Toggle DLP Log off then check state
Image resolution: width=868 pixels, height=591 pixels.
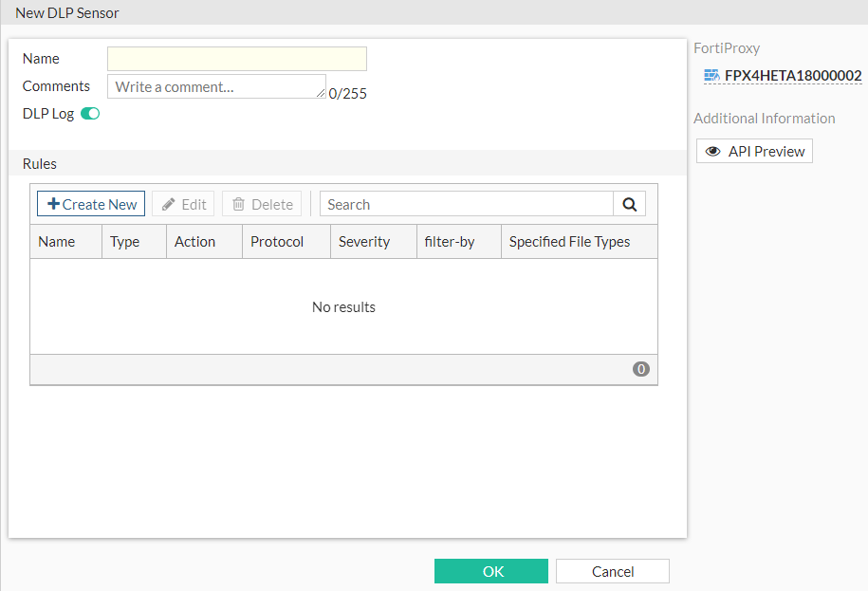[89, 113]
